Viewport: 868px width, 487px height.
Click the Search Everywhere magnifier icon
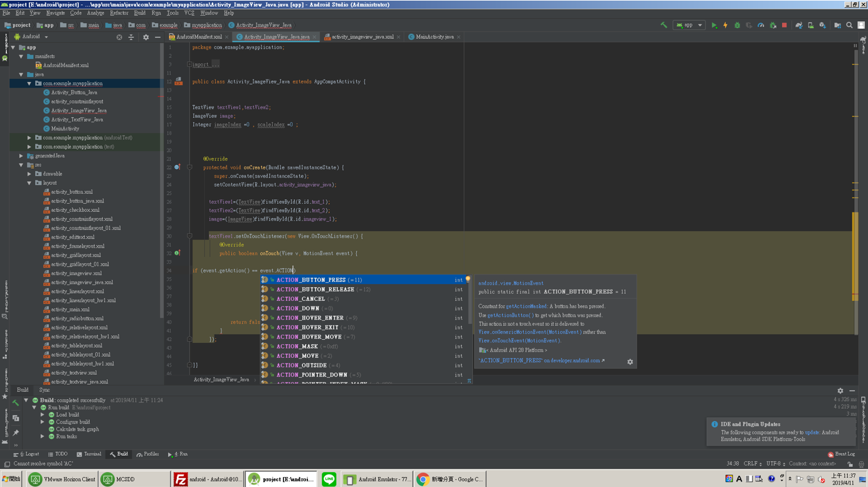tap(849, 25)
